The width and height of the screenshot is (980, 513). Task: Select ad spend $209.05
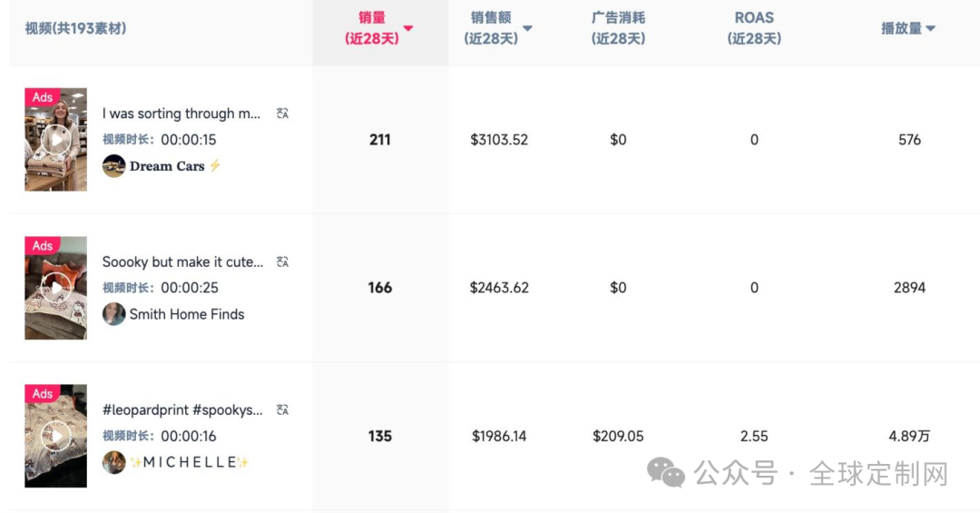tap(618, 436)
